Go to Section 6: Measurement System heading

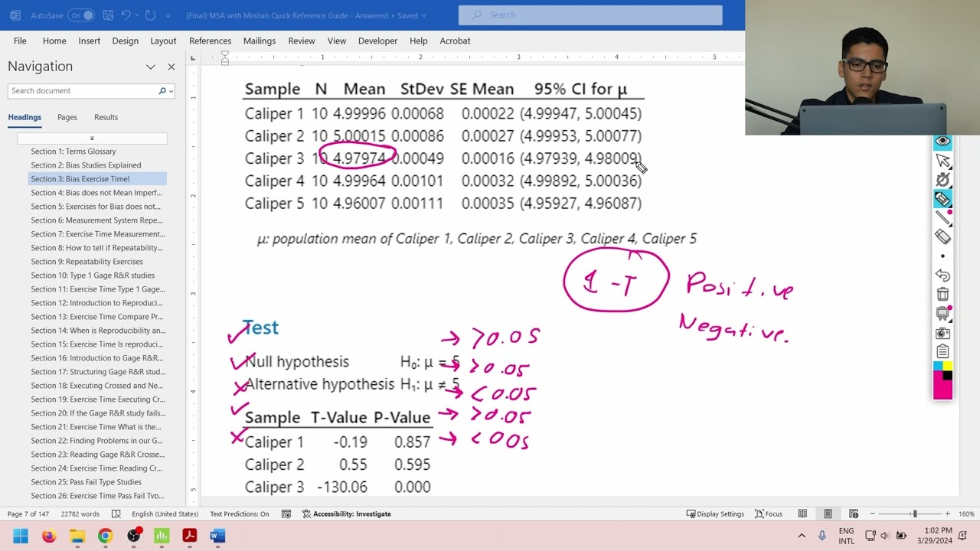click(97, 220)
